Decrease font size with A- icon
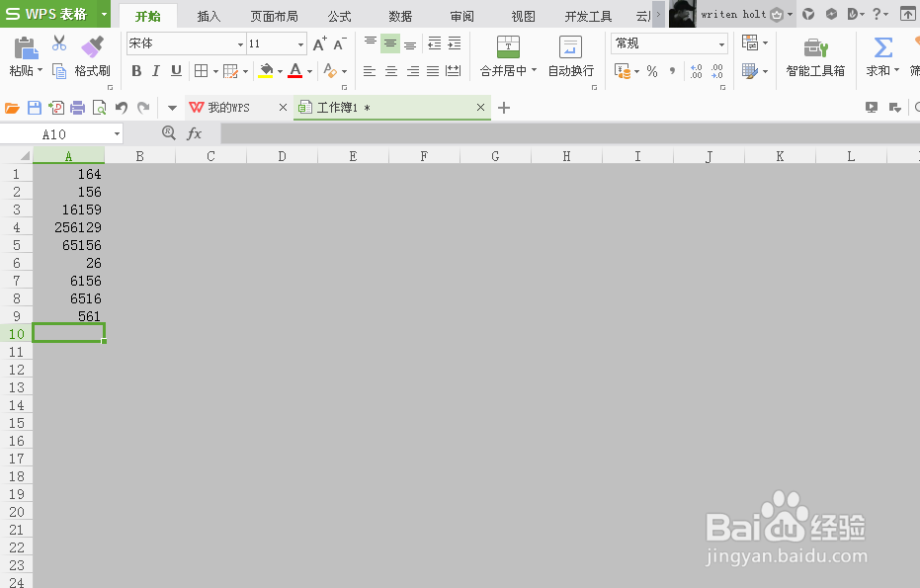The height and width of the screenshot is (588, 920). (340, 43)
